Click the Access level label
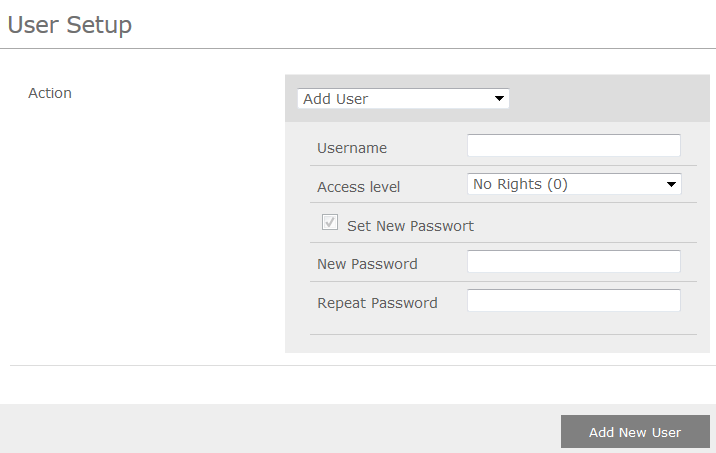 coord(358,187)
